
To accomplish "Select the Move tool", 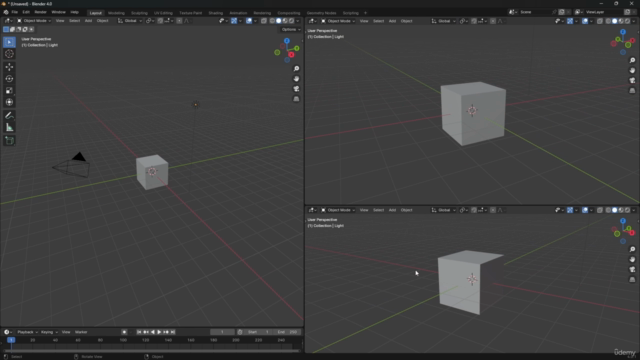I will tap(9, 67).
